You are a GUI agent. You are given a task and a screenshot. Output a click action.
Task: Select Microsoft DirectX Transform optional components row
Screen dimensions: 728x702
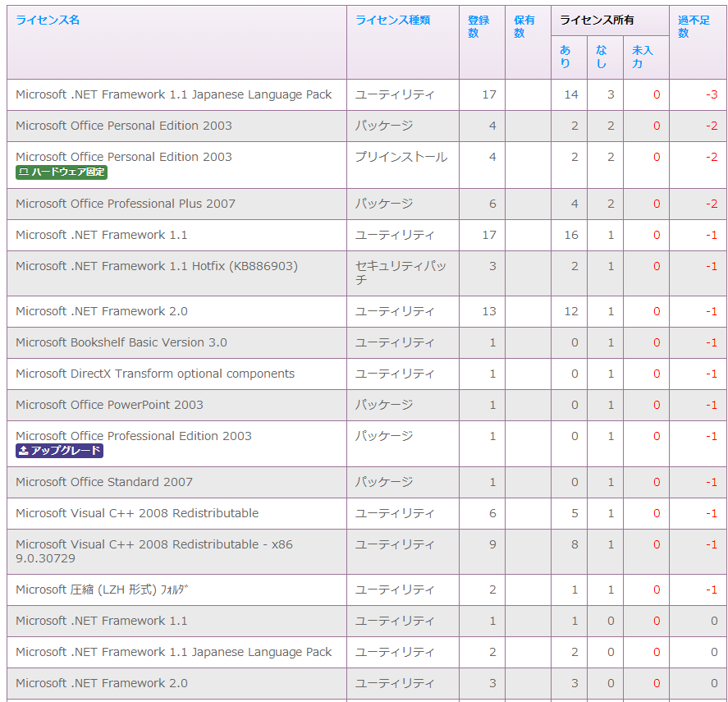pyautogui.click(x=367, y=374)
